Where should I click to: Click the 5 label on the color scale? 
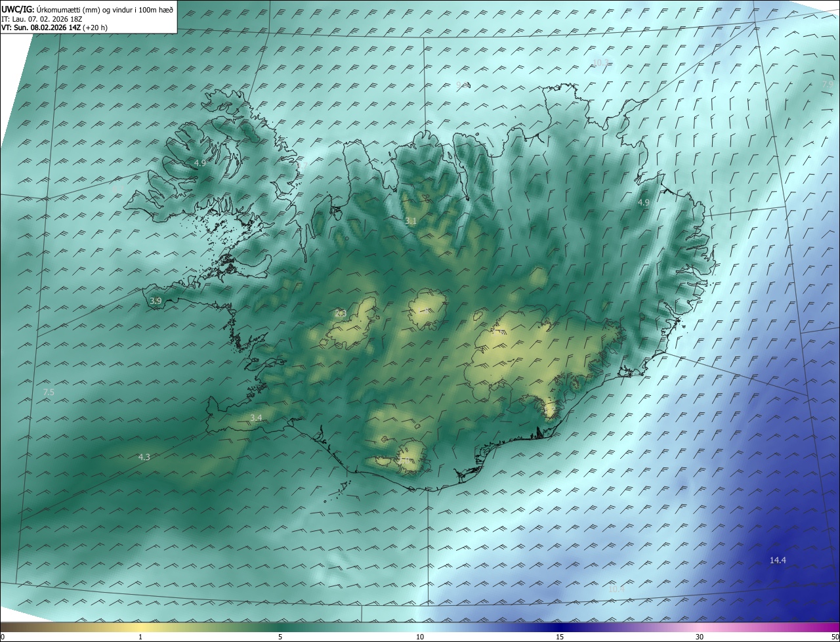pyautogui.click(x=280, y=637)
